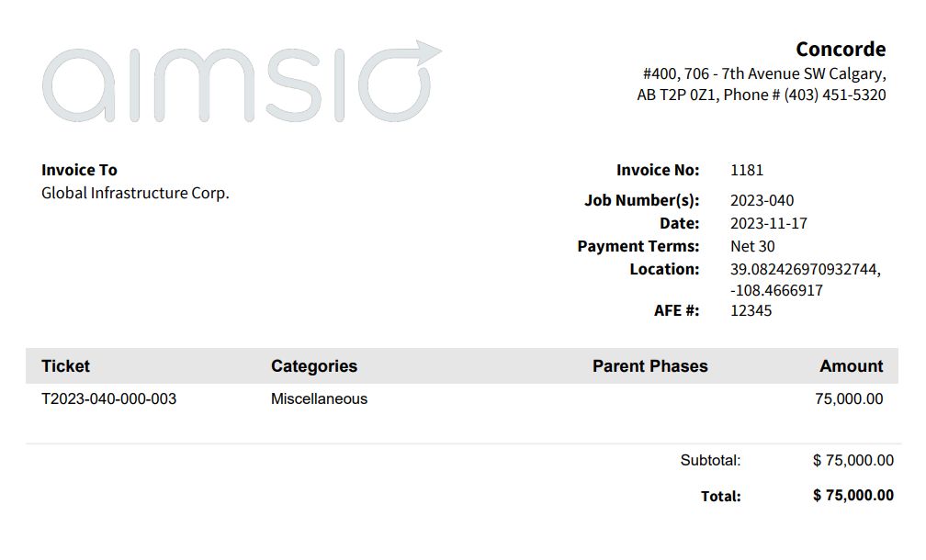Click the Categories column header
The height and width of the screenshot is (560, 926).
tap(314, 366)
